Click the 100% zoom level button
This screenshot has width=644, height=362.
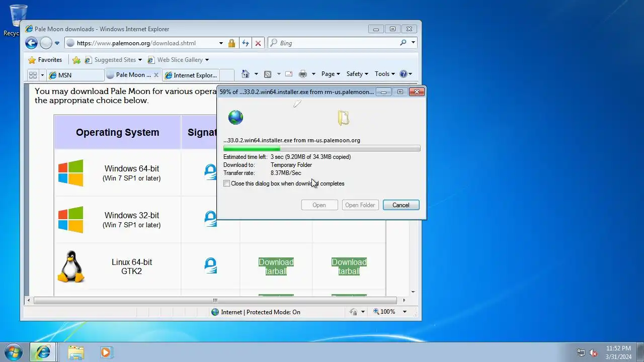point(384,312)
